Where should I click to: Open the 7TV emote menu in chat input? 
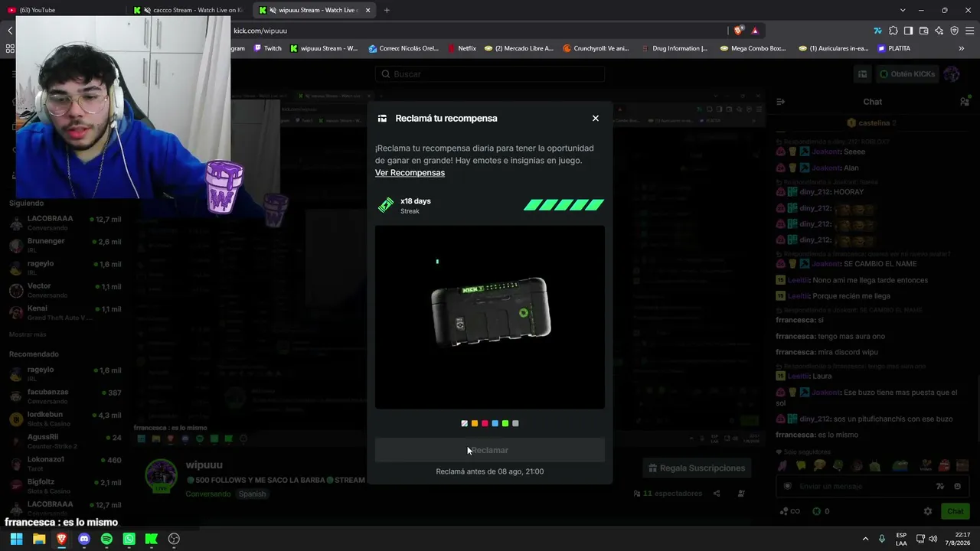[940, 486]
